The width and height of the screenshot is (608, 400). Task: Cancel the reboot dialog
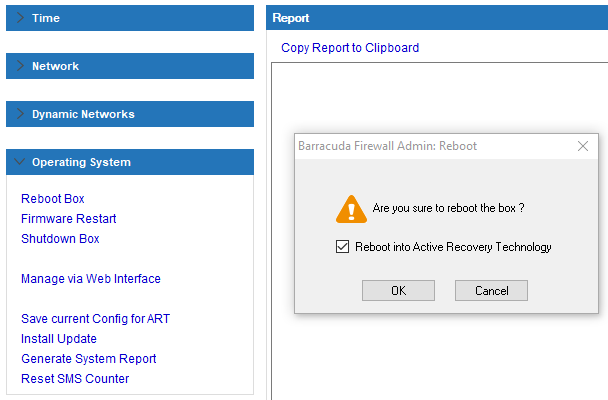tap(491, 290)
